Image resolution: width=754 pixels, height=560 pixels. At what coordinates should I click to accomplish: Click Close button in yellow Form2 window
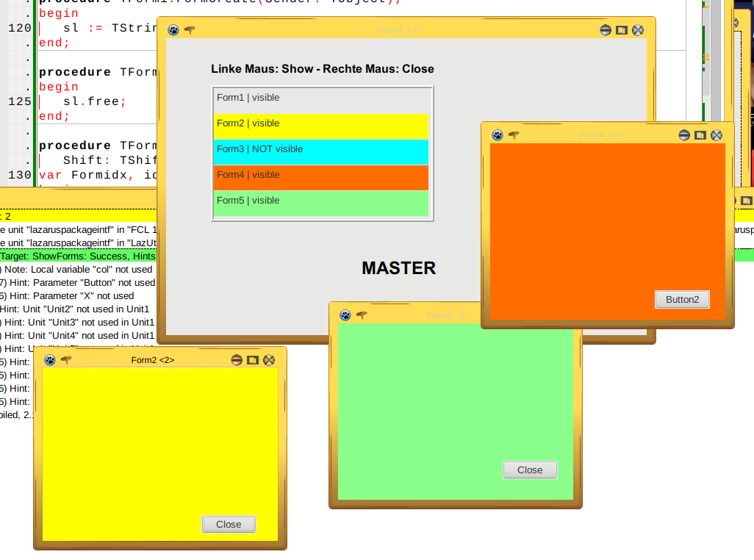[229, 525]
